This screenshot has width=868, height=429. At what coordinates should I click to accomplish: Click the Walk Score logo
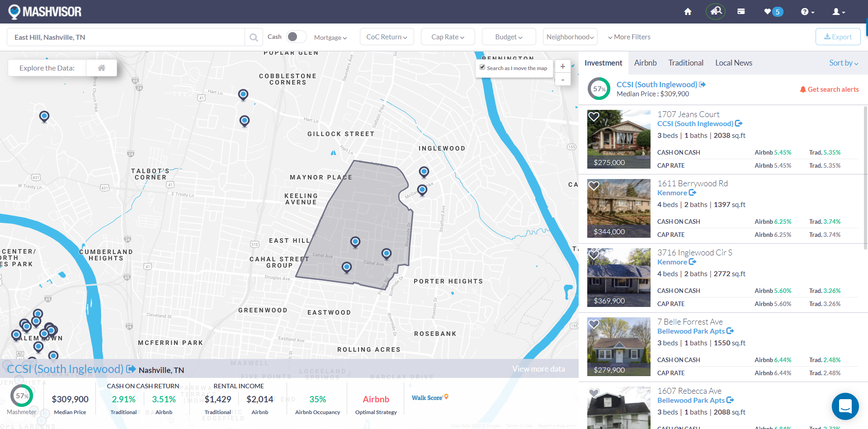430,397
